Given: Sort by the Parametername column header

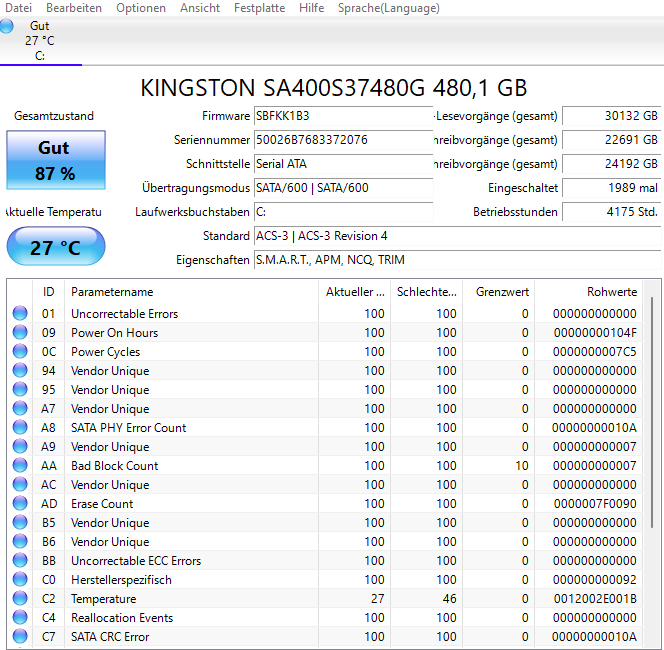Looking at the screenshot, I should 191,292.
